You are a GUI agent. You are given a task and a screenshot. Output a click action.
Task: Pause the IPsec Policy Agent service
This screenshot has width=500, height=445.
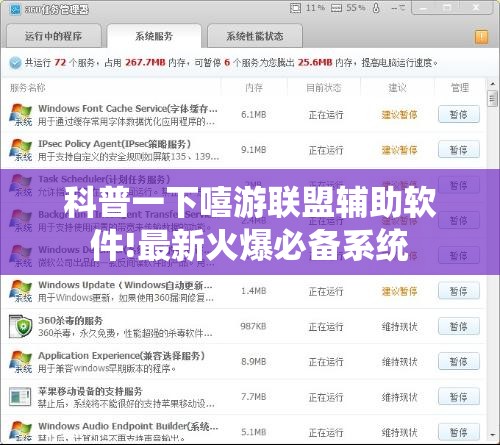(459, 150)
